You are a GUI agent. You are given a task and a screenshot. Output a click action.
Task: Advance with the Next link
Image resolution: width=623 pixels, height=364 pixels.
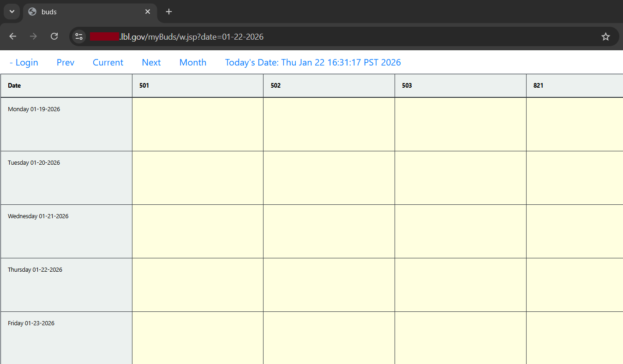(x=151, y=62)
